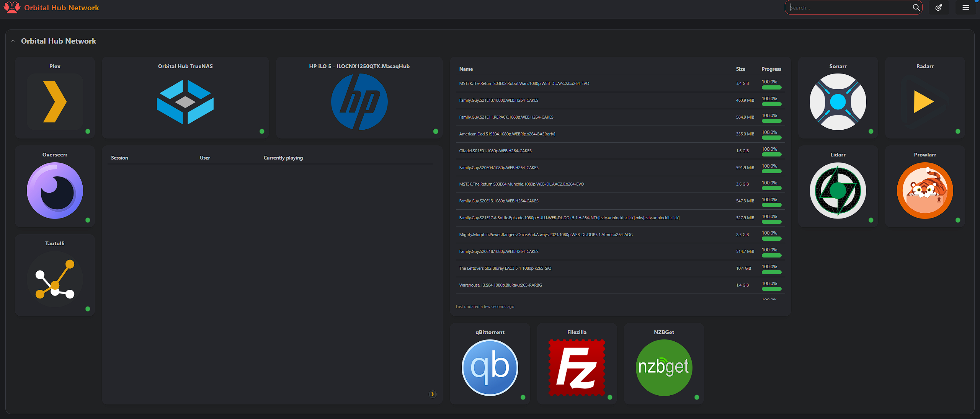Screen dimensions: 980x419
Task: Open the HP iLO 5 icon
Action: point(359,102)
